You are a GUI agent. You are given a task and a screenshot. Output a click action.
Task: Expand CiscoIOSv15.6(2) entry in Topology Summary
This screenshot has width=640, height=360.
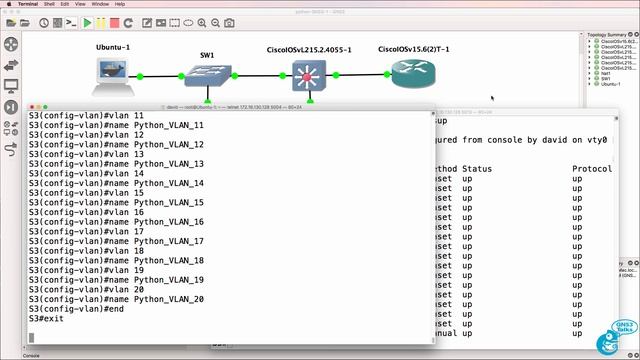pyautogui.click(x=589, y=41)
